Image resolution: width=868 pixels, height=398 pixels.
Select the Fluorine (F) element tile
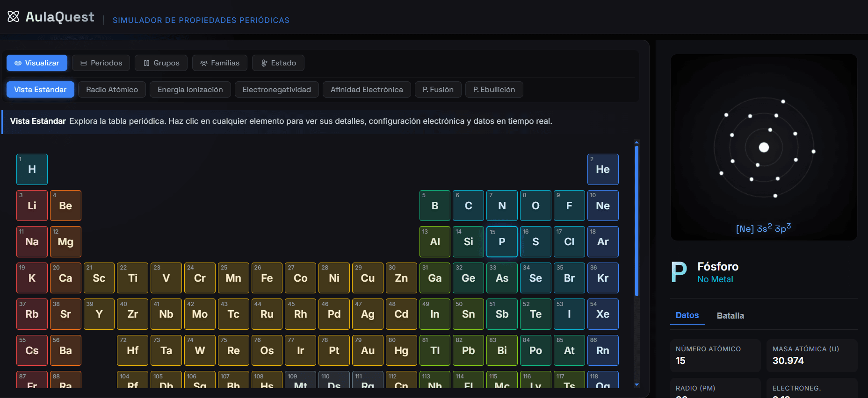569,206
